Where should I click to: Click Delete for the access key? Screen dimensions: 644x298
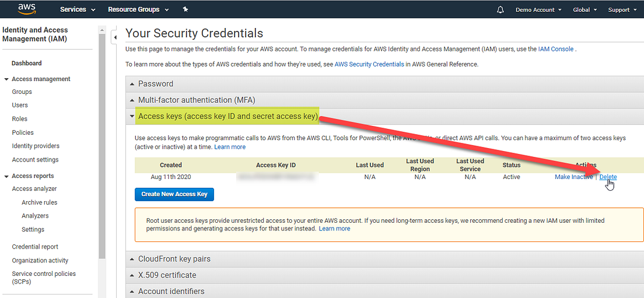608,177
